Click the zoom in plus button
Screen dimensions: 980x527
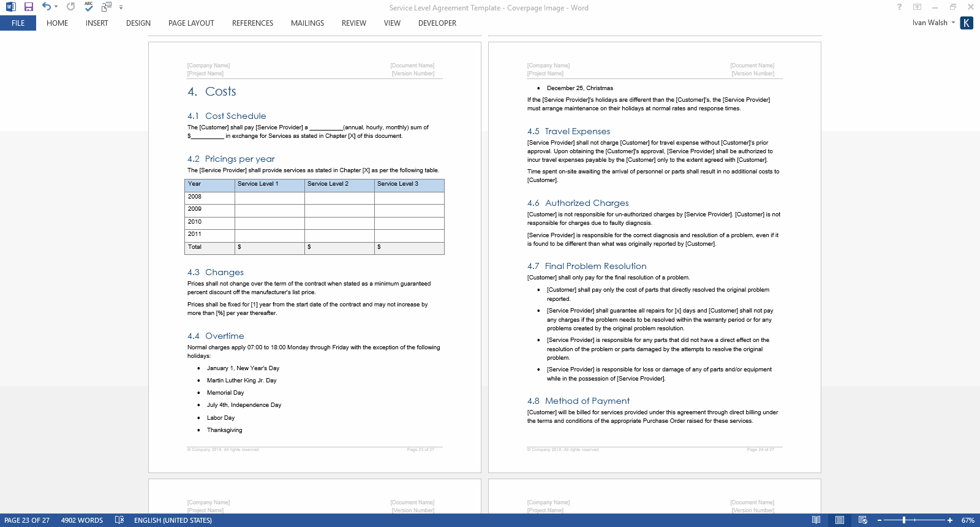950,520
